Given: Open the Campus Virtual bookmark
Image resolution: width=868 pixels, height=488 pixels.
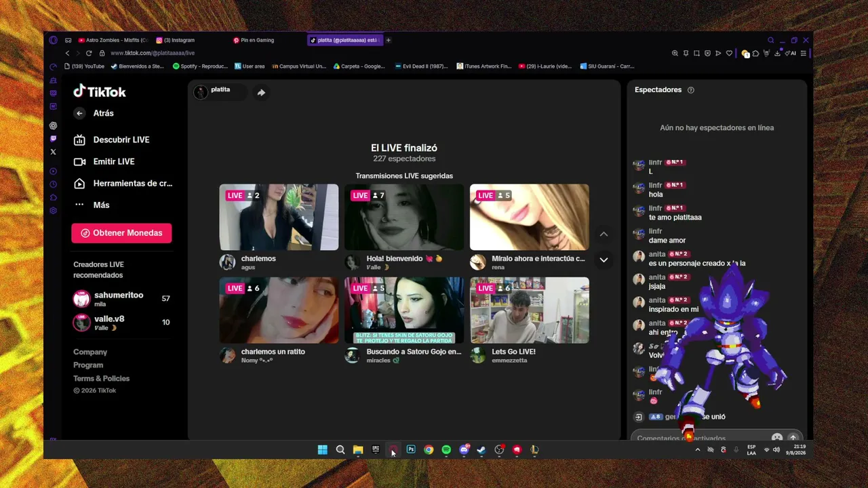Looking at the screenshot, I should (x=299, y=66).
